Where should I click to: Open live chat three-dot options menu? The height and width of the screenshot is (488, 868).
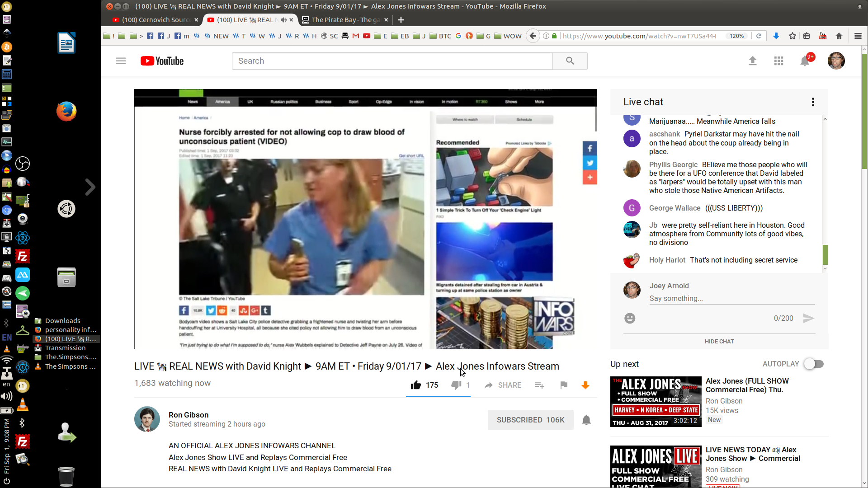pyautogui.click(x=813, y=102)
